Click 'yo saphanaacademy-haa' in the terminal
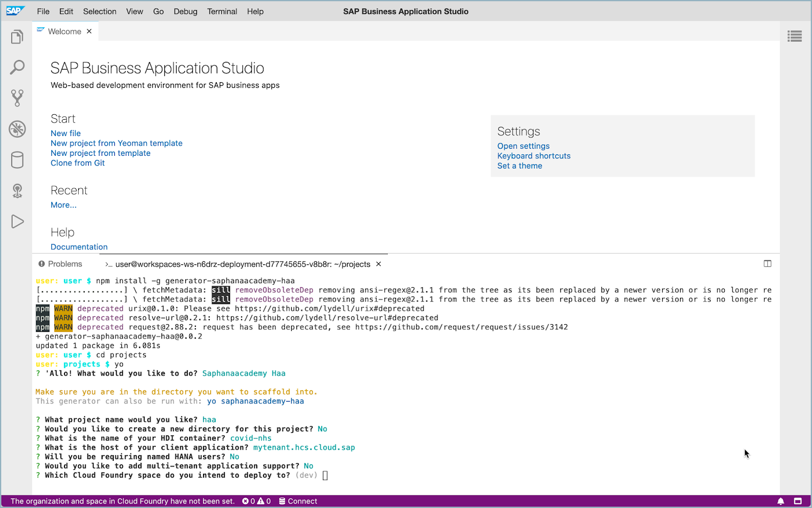 point(255,401)
